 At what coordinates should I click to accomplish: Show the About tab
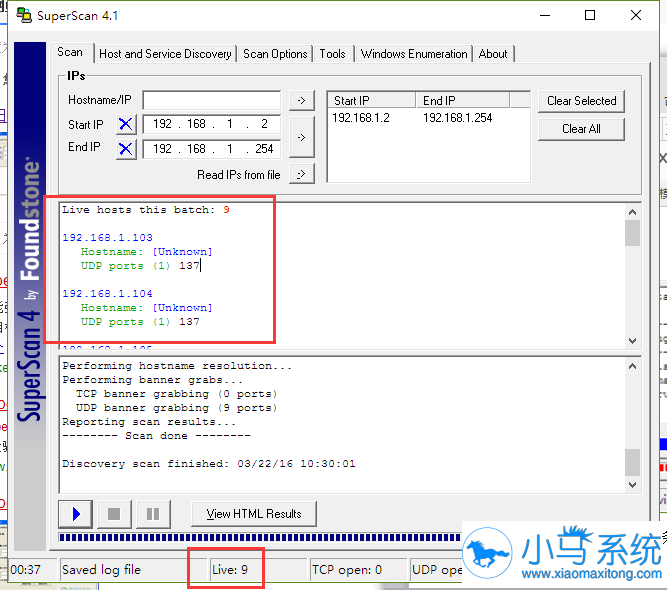[x=493, y=54]
